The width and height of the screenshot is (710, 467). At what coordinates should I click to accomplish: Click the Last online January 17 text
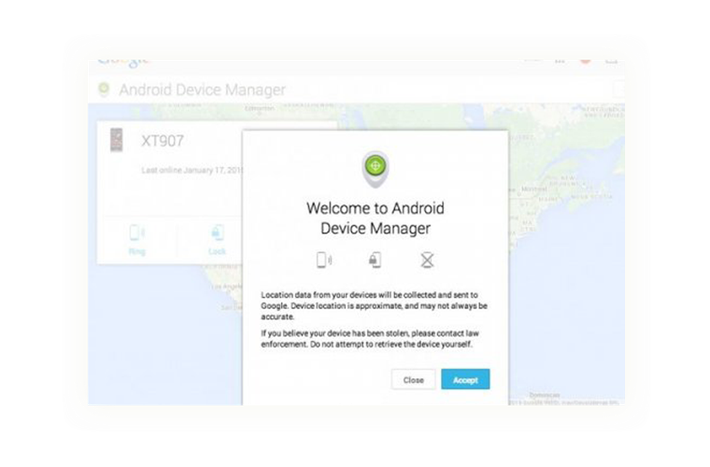coord(192,170)
